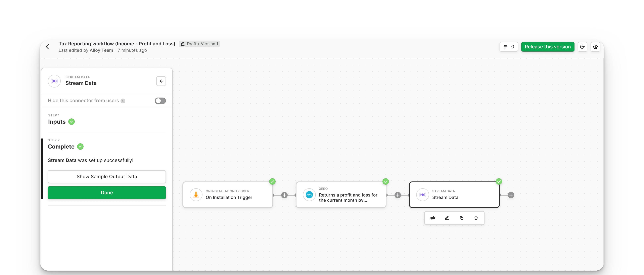Click the pencil edit icon under Stream Data node
644x275 pixels.
pyautogui.click(x=447, y=218)
